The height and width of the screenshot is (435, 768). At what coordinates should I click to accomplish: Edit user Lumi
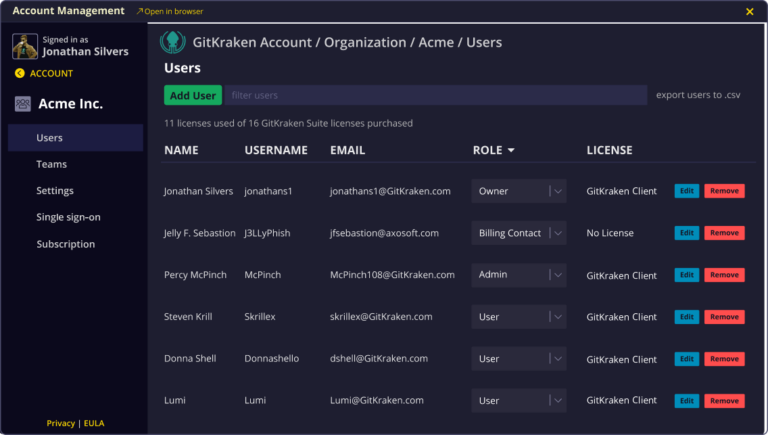(x=687, y=401)
